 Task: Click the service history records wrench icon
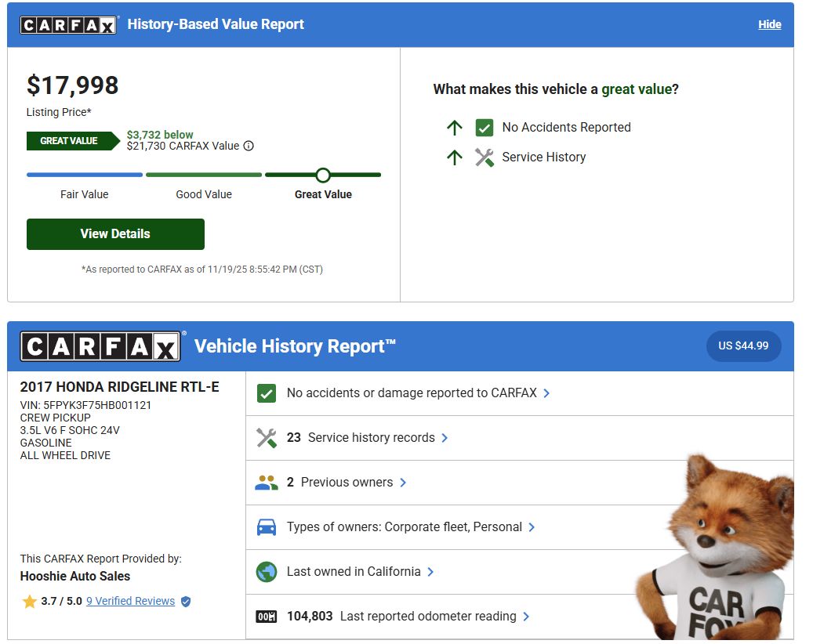point(267,438)
